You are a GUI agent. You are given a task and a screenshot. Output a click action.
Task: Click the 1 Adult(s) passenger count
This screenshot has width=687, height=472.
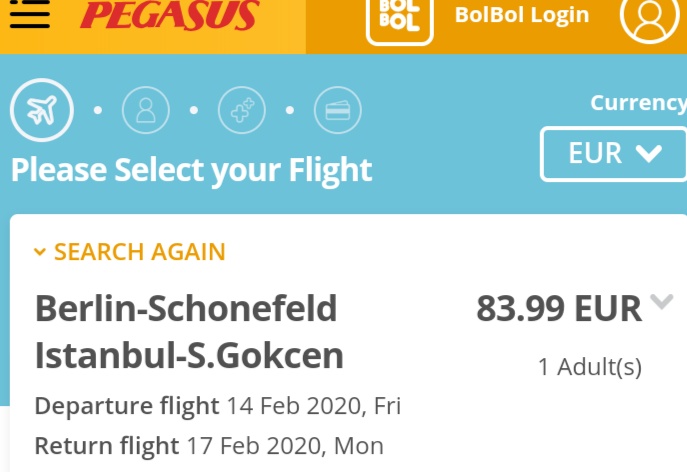click(590, 367)
